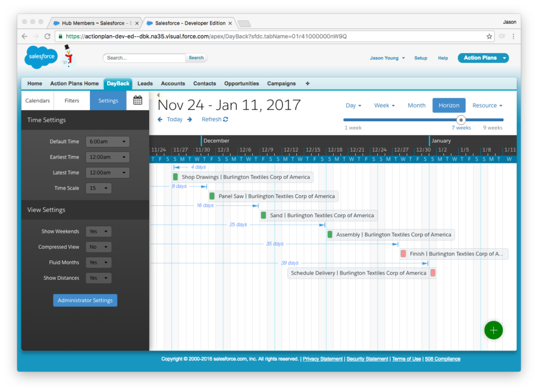This screenshot has height=392, width=538.
Task: Bookmark page with the star icon
Action: [x=489, y=36]
